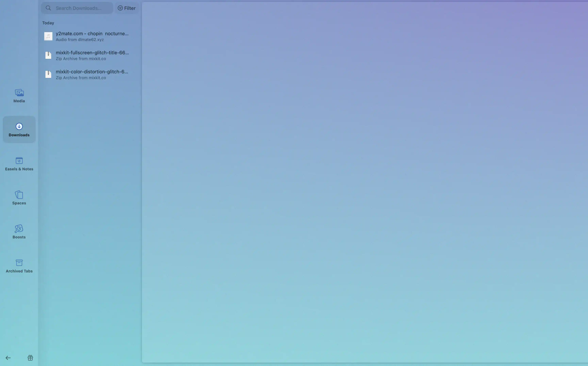Click the color-distortion zip file icon
Screen dimensions: 588x366
(48, 74)
